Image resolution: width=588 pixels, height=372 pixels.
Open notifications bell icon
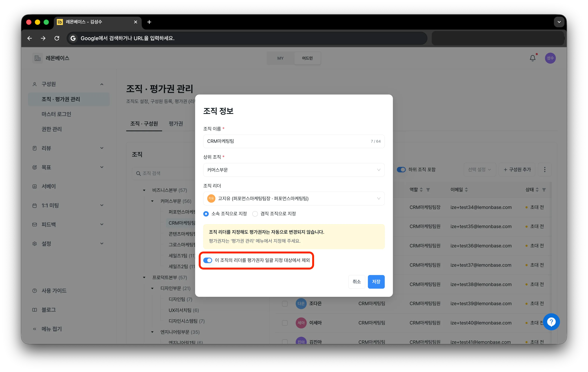[532, 58]
